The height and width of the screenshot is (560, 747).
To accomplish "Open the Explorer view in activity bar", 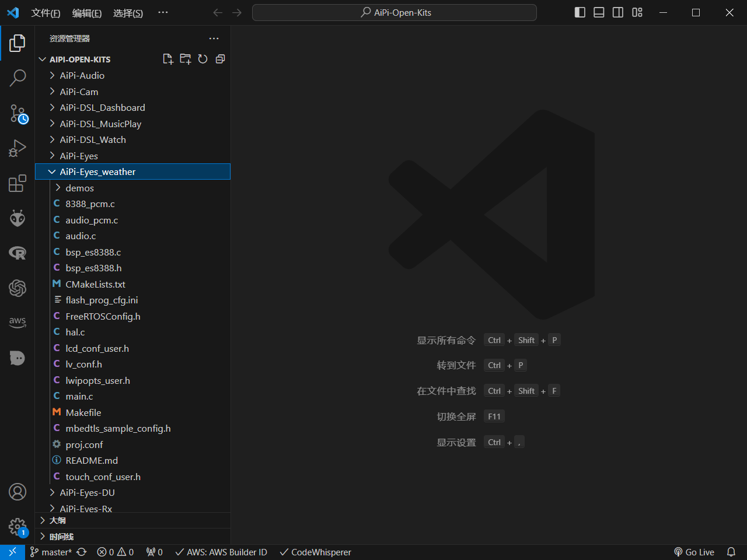I will (x=18, y=43).
